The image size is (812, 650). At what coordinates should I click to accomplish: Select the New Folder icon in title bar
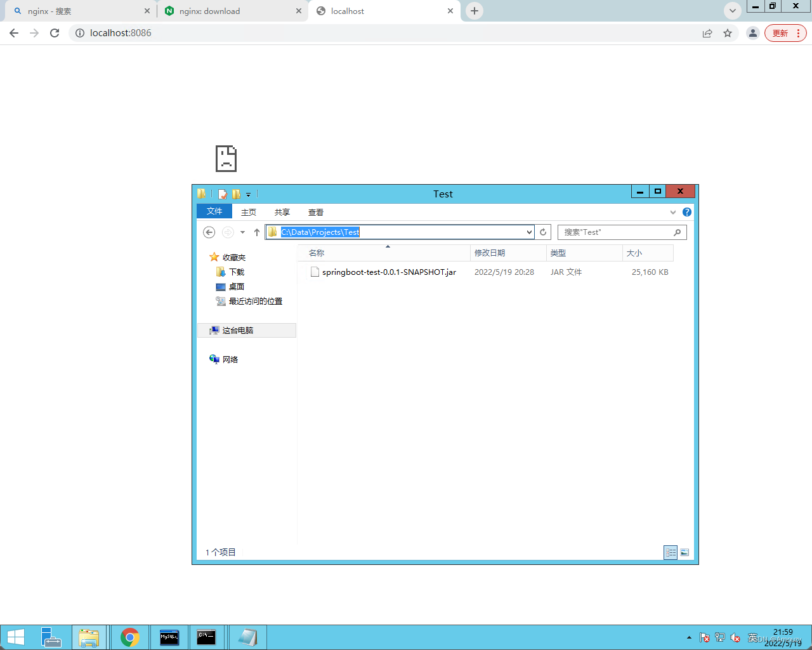[237, 194]
